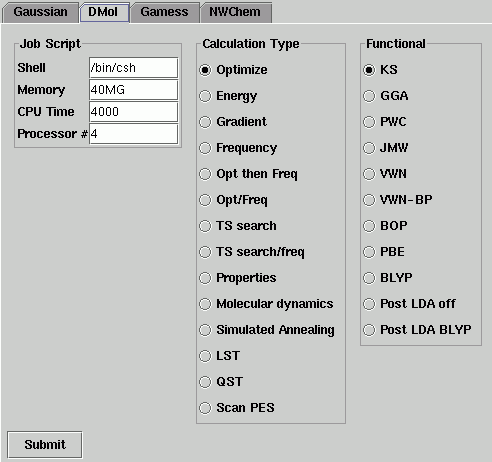Click the Shell path input field
Image resolution: width=492 pixels, height=462 pixels.
133,68
